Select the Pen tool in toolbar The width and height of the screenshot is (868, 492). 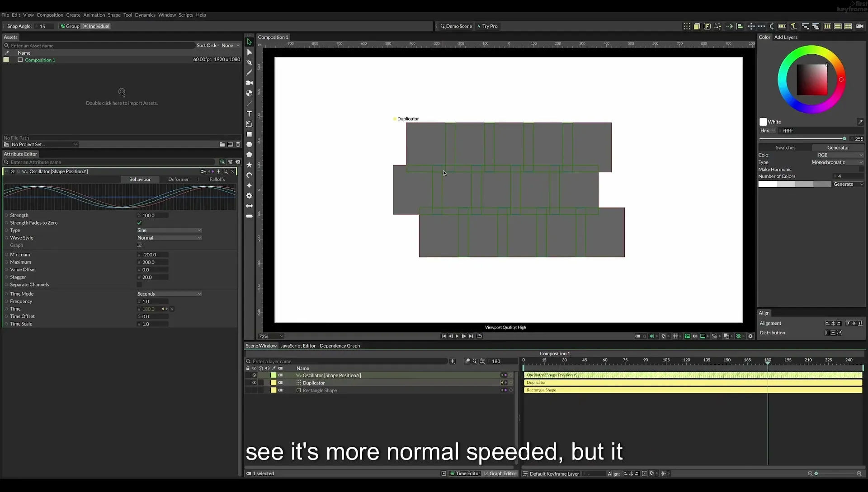click(x=249, y=62)
